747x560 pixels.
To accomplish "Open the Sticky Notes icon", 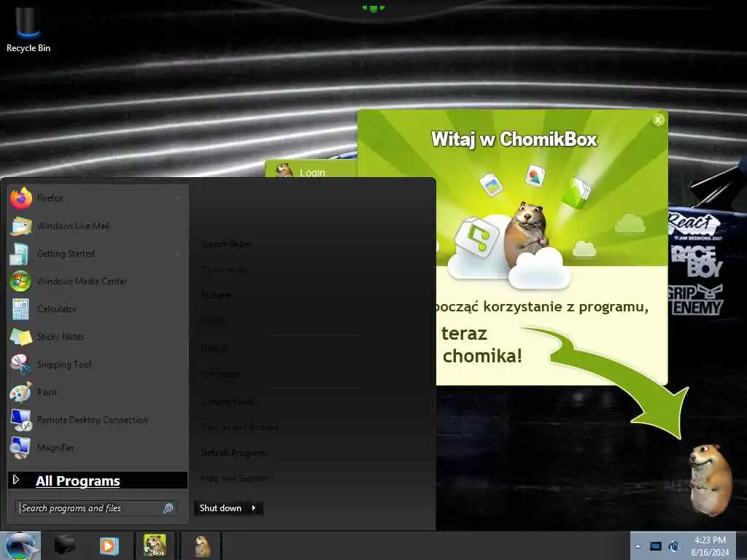I will 21,337.
